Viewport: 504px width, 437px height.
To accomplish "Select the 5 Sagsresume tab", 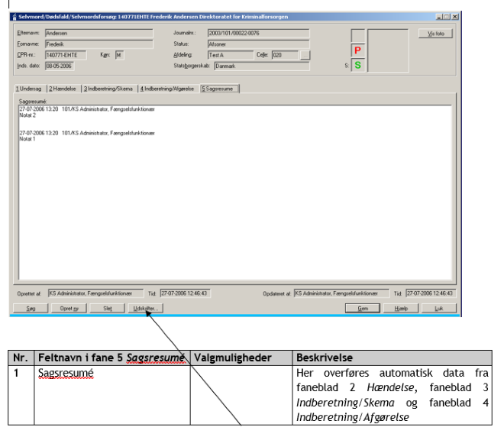I will pos(219,89).
